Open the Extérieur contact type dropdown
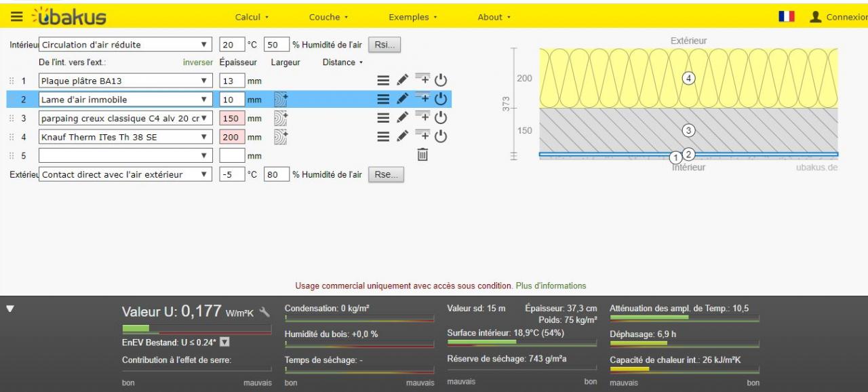This screenshot has height=392, width=868. click(x=126, y=174)
